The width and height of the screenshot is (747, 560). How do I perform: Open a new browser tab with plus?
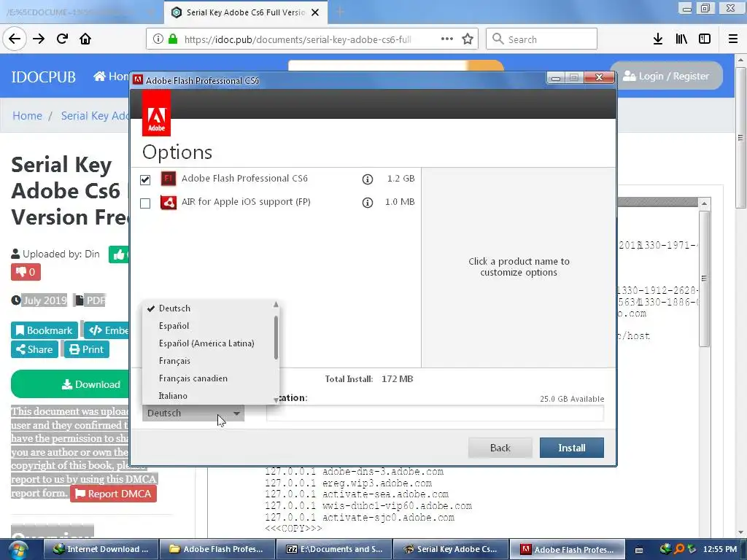click(x=340, y=12)
